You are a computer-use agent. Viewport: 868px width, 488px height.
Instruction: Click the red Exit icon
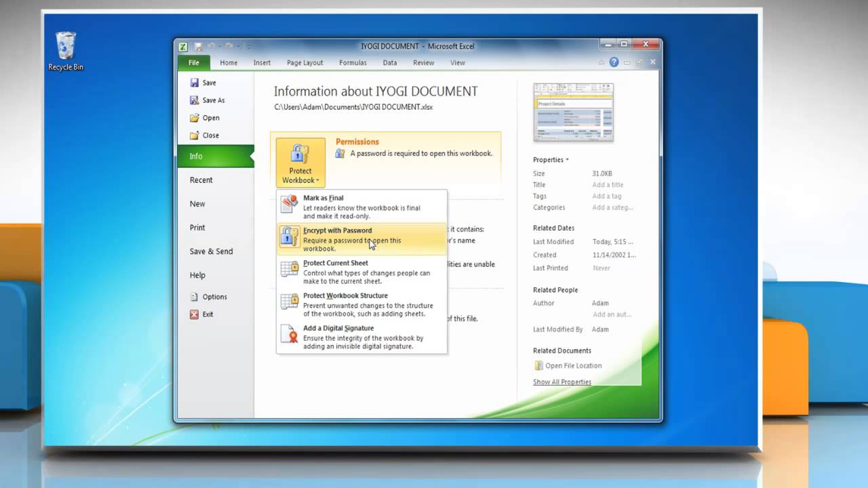click(195, 314)
